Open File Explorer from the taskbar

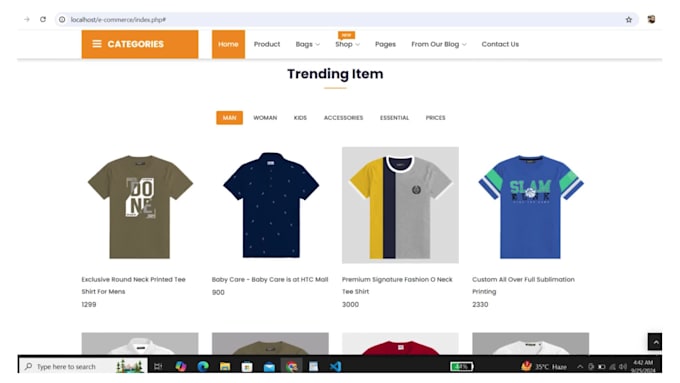click(225, 367)
